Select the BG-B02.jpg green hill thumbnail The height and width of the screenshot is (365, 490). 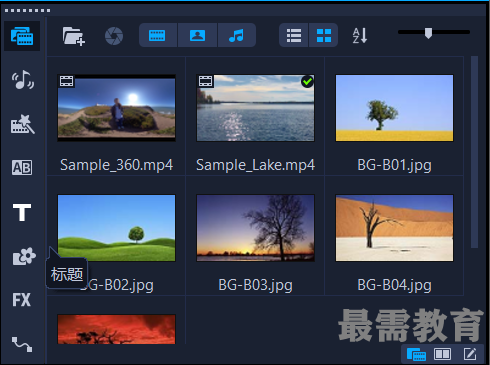click(116, 228)
